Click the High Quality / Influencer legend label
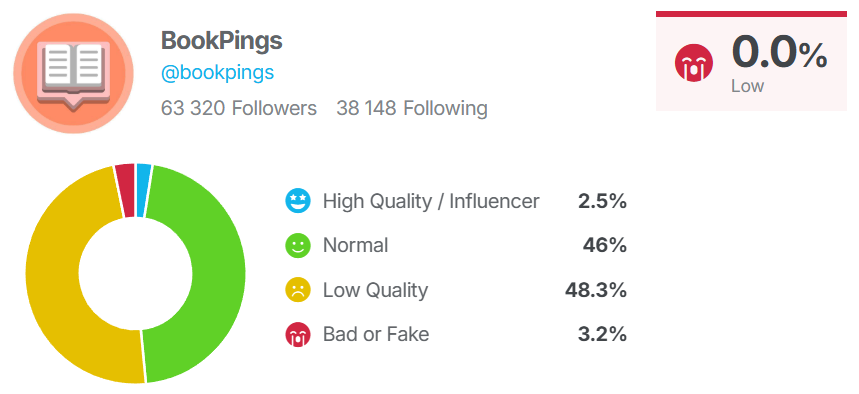The image size is (859, 394). [431, 201]
